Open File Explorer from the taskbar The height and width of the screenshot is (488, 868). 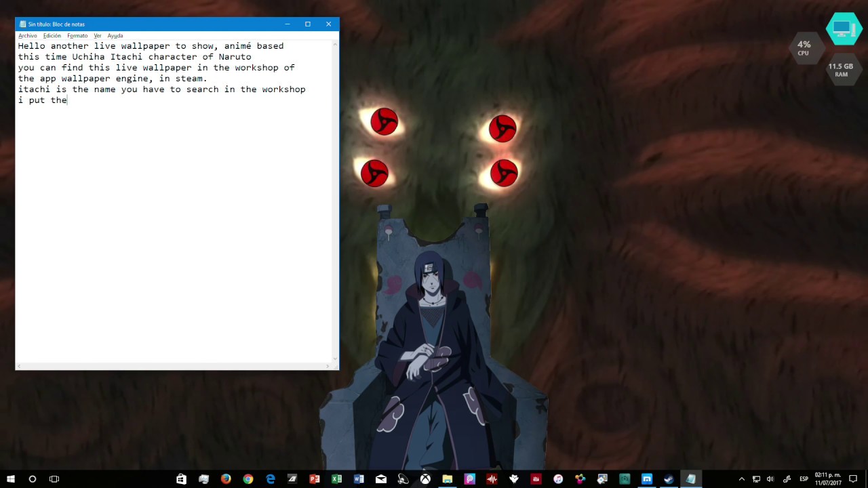(448, 479)
